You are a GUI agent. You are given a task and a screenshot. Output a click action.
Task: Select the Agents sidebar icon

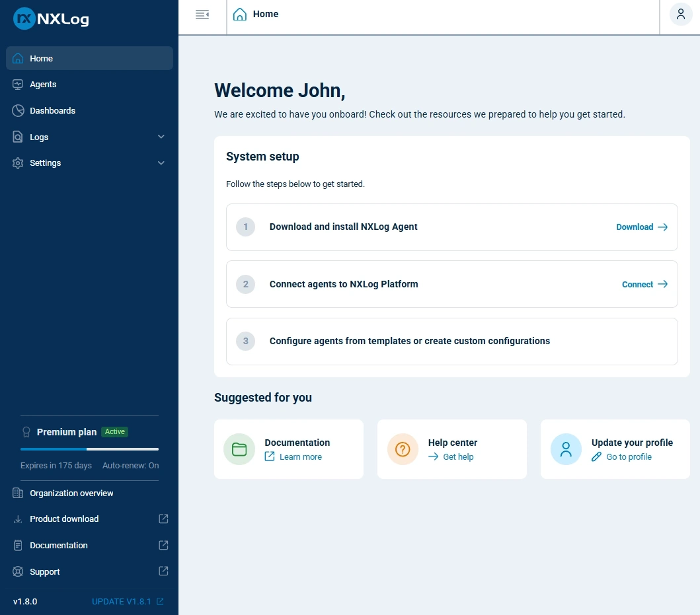[17, 84]
